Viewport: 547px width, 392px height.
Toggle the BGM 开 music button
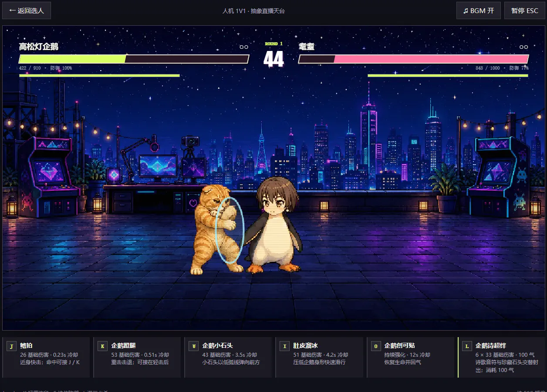pyautogui.click(x=479, y=10)
